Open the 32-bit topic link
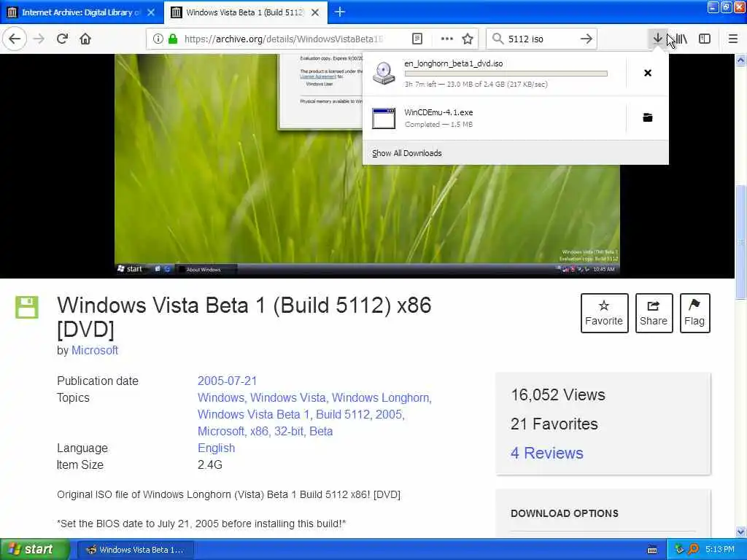 pyautogui.click(x=289, y=431)
